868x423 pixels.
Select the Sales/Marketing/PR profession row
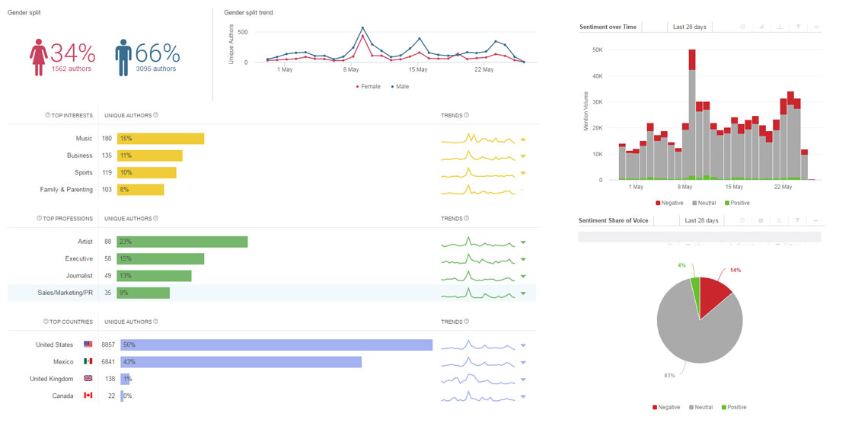65,293
